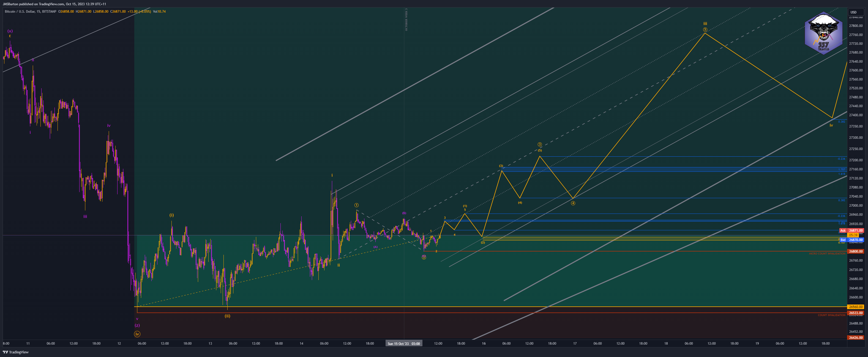The width and height of the screenshot is (868, 357).
Task: Click the circled 5 wave label
Action: point(705,30)
